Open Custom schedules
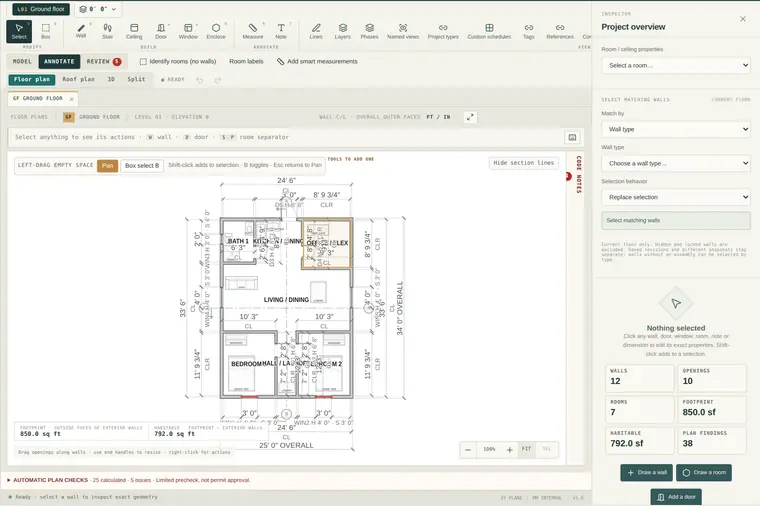 (x=489, y=31)
